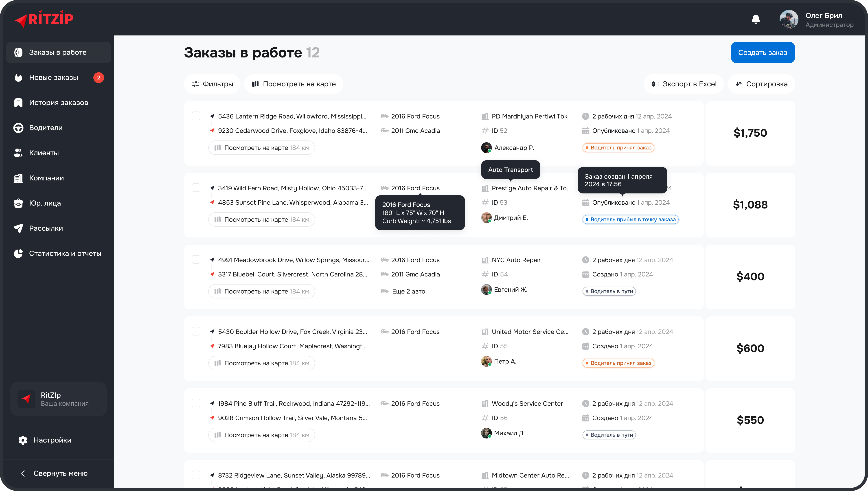
Task: Open Фильтры panel
Action: (212, 84)
